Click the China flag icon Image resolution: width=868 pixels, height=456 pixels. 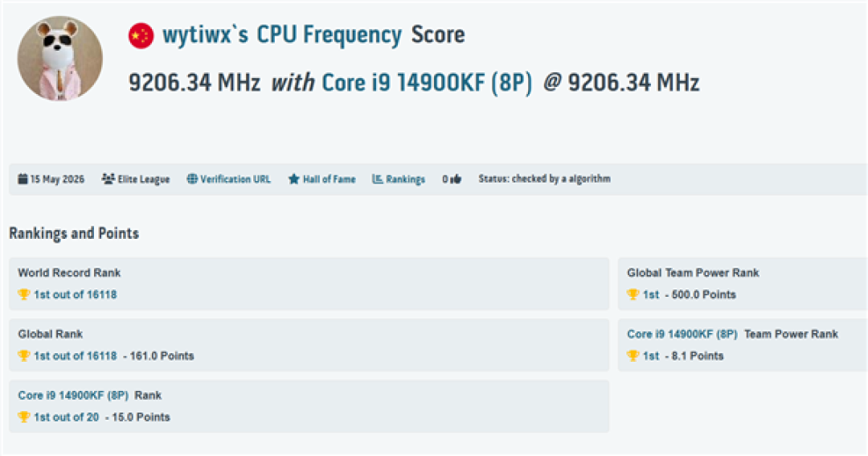pyautogui.click(x=141, y=36)
